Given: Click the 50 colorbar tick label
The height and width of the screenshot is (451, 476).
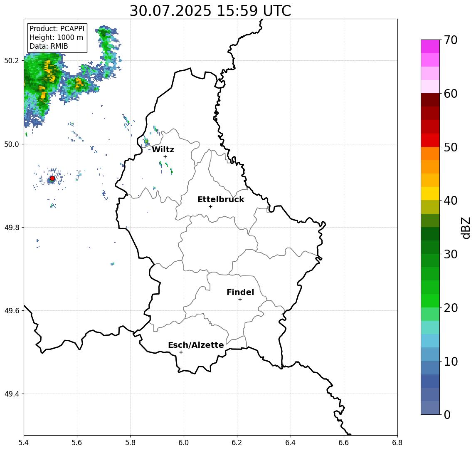Looking at the screenshot, I should [x=451, y=147].
